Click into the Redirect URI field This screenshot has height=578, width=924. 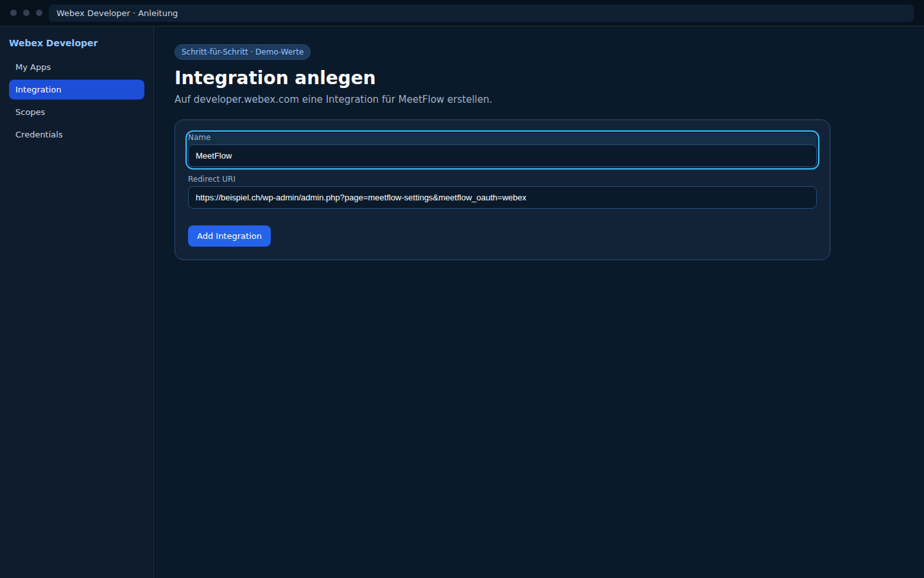coord(502,198)
